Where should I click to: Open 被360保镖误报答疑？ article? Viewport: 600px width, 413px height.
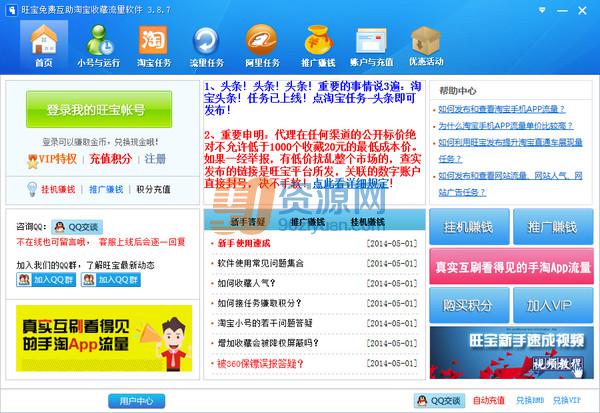[260, 363]
